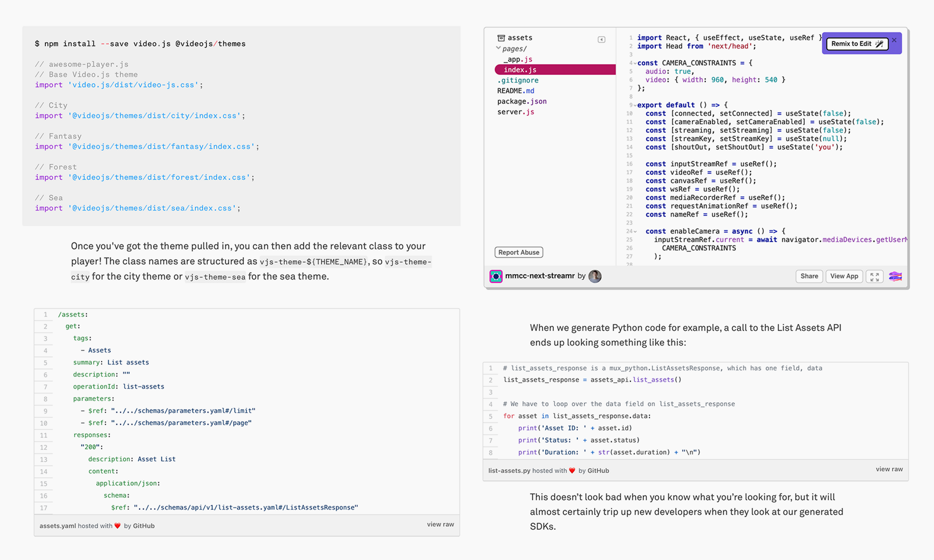The width and height of the screenshot is (934, 560).
Task: Click the mmcc-next-streamr project avatar icon
Action: click(496, 276)
